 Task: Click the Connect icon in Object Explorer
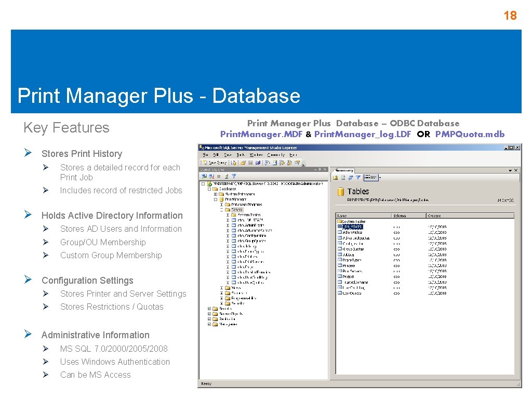204,177
